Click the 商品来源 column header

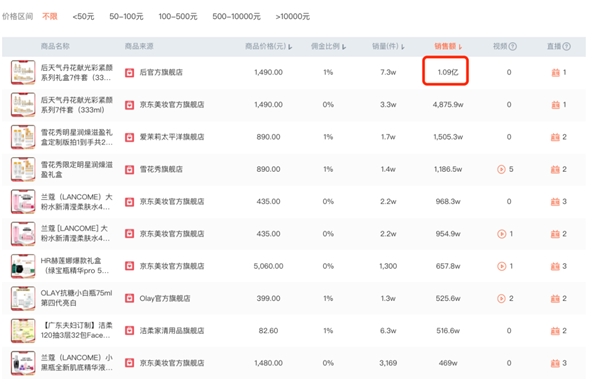point(139,46)
